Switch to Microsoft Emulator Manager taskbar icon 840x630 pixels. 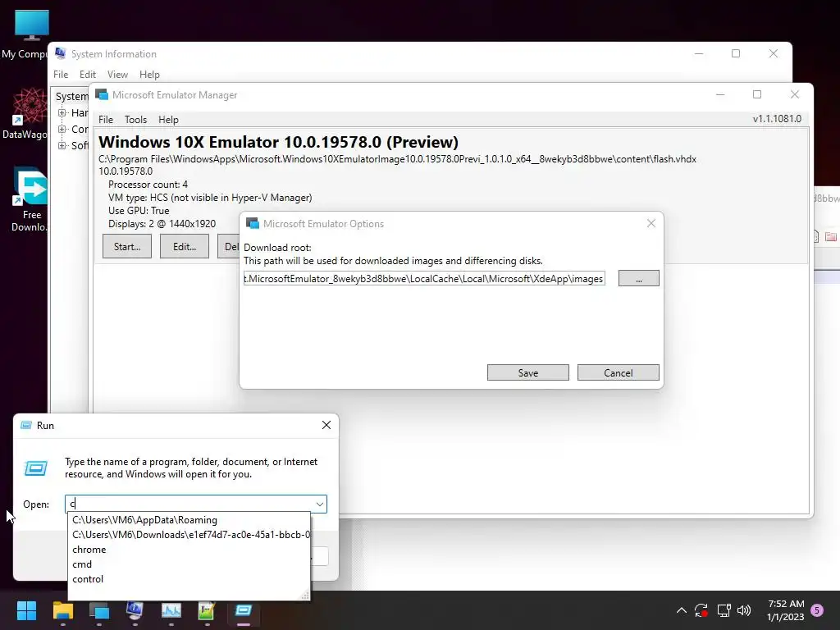99,610
